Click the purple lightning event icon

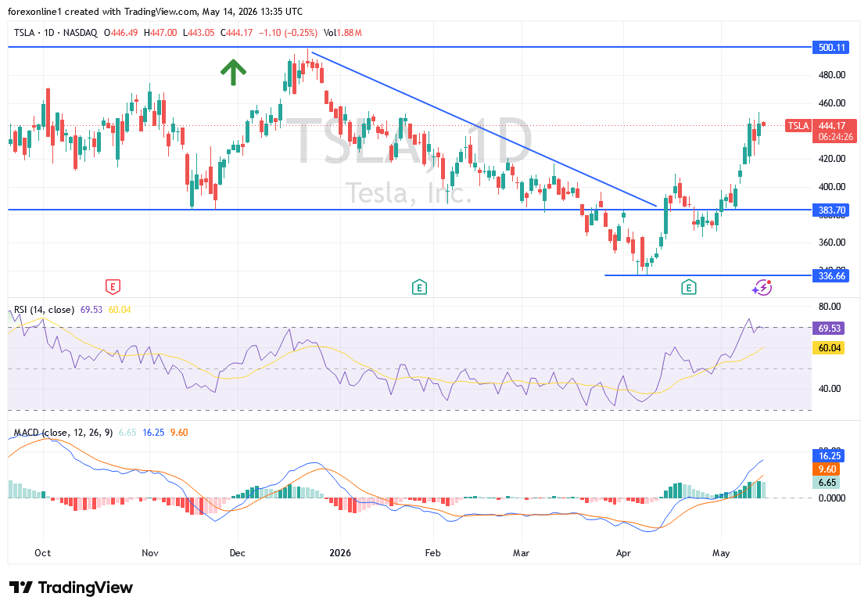click(762, 287)
